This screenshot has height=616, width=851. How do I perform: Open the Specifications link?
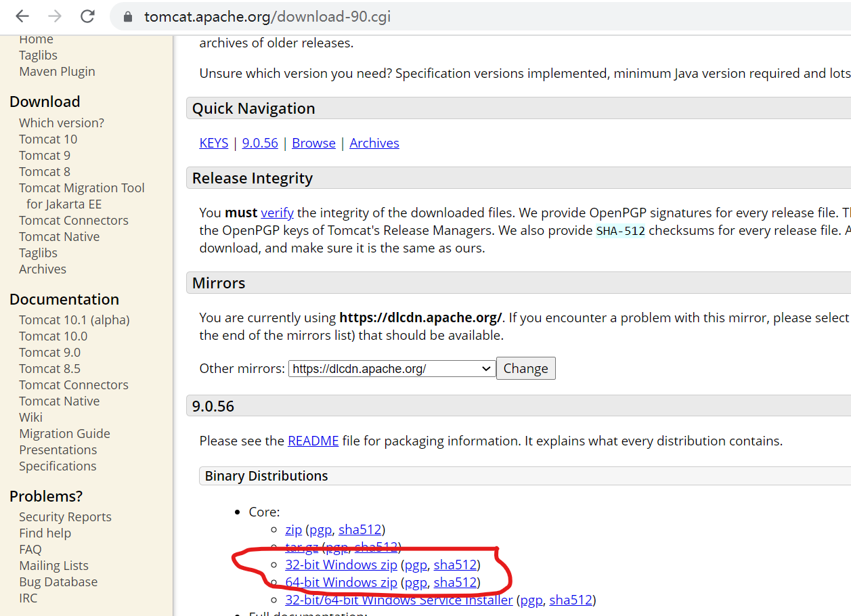click(58, 466)
